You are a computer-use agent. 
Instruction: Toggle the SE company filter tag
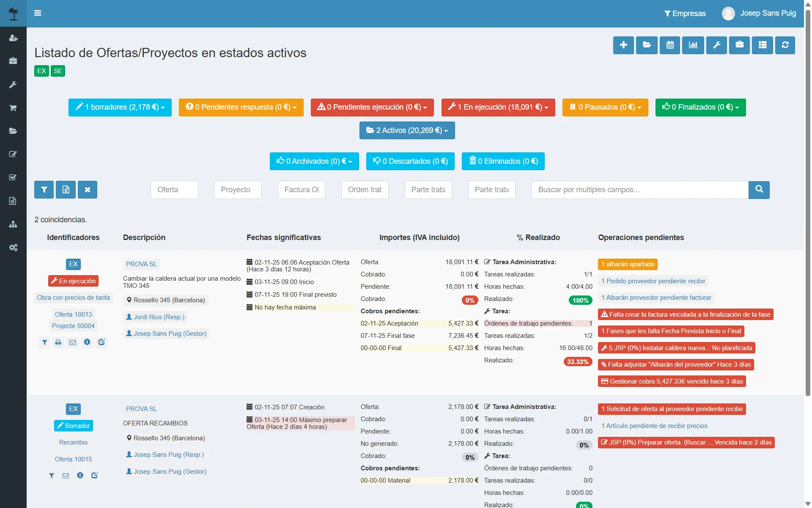[58, 71]
